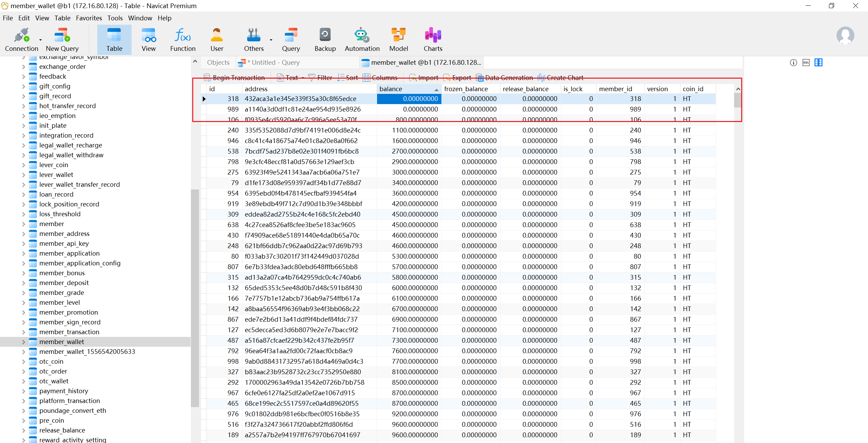Select member_transaction in the tree

coord(69,332)
